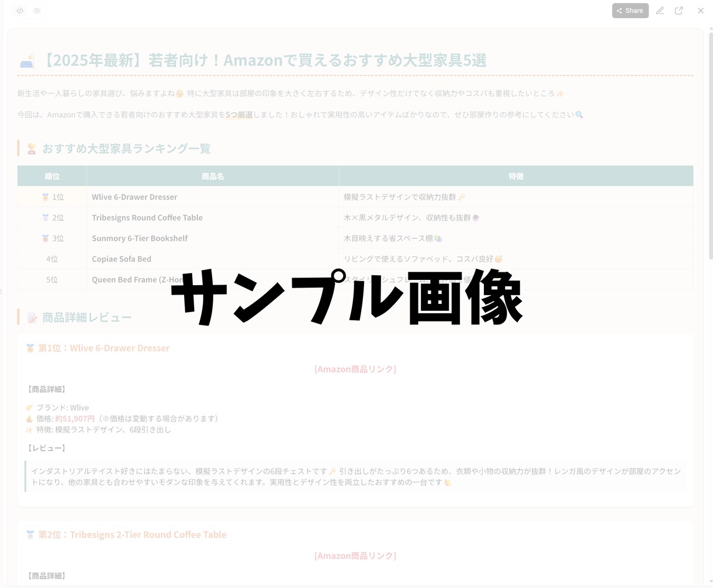Screen dimensions: 713x588
Task: Click the 5位 rank cell
Action: pos(52,279)
